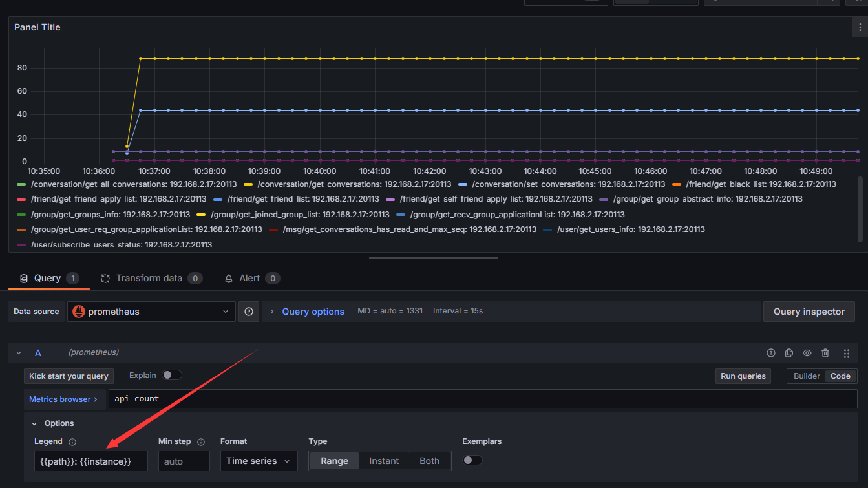Enable the Explain switch
868x488 pixels.
point(171,375)
